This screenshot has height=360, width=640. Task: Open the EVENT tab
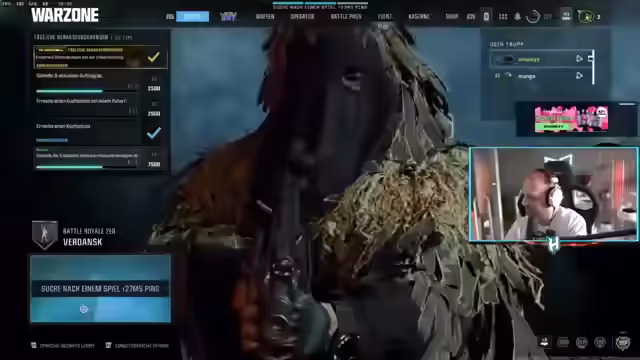coord(384,17)
